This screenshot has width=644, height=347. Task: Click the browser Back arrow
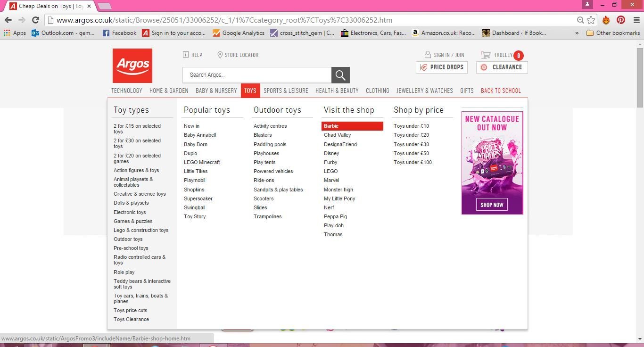click(x=8, y=20)
